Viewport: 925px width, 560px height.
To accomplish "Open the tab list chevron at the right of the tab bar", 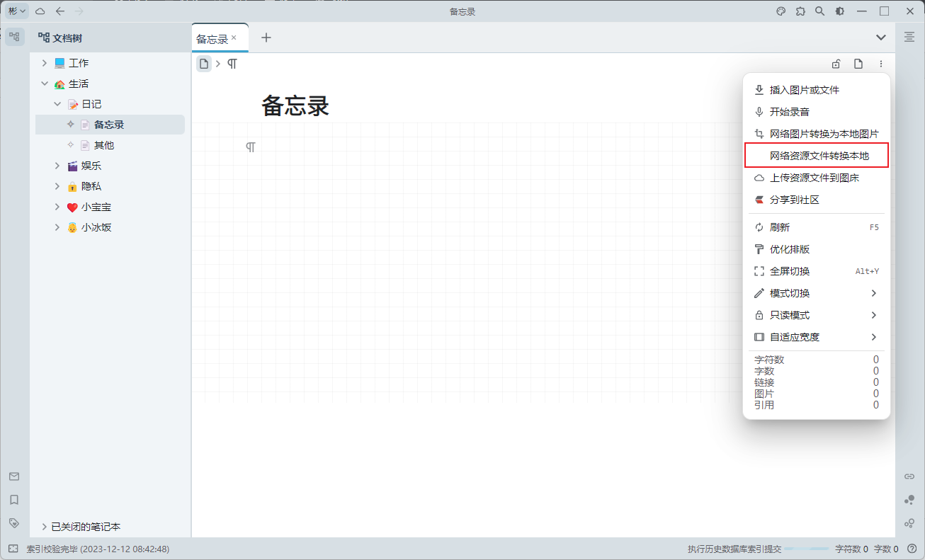I will [x=881, y=38].
